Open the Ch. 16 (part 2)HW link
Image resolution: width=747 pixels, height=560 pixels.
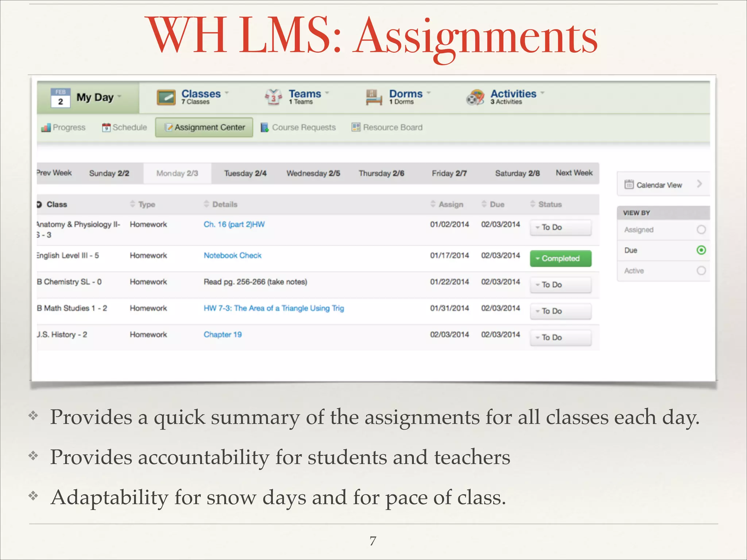point(234,225)
